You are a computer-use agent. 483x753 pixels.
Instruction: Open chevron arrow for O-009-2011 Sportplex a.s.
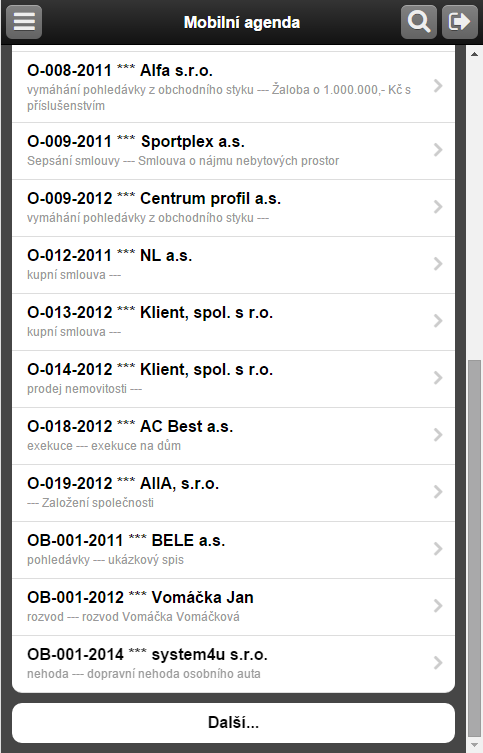(438, 150)
